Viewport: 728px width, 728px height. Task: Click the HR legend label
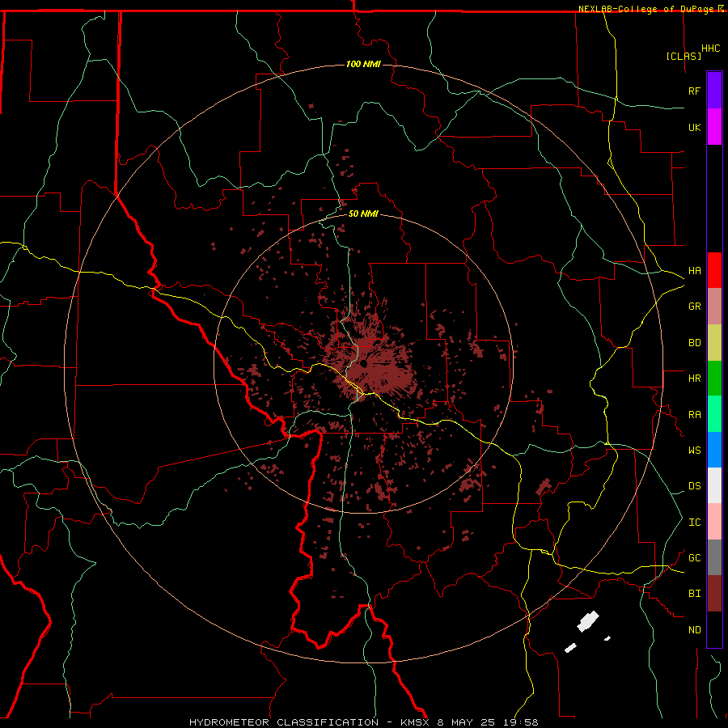tap(694, 379)
